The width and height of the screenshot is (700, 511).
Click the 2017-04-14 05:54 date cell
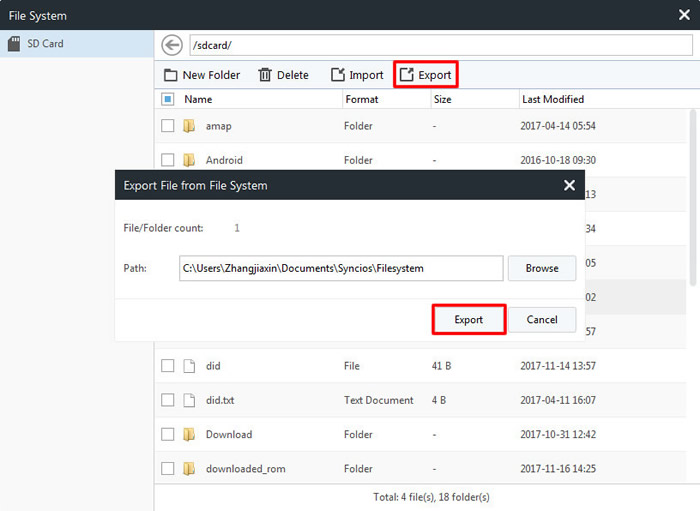point(558,126)
